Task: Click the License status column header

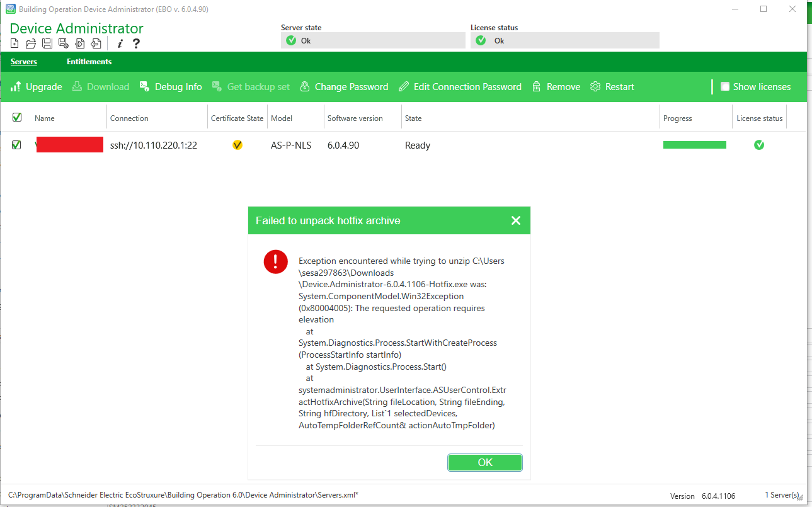Action: pyautogui.click(x=760, y=118)
